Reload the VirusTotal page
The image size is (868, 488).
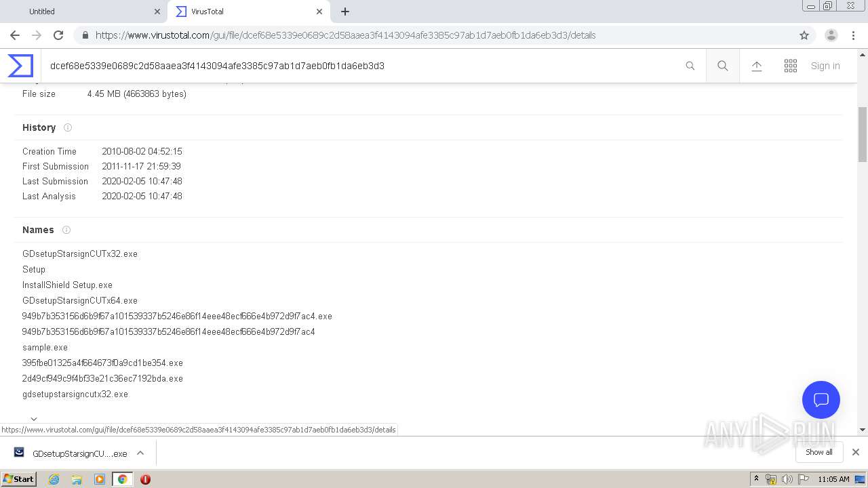tap(58, 35)
